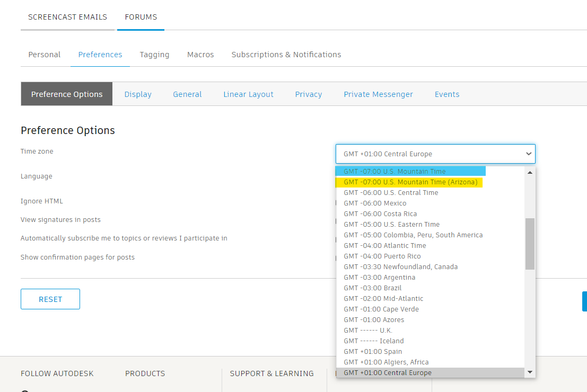Open the Subscriptions & Notifications section
Screen dimensions: 587x392
coord(286,54)
